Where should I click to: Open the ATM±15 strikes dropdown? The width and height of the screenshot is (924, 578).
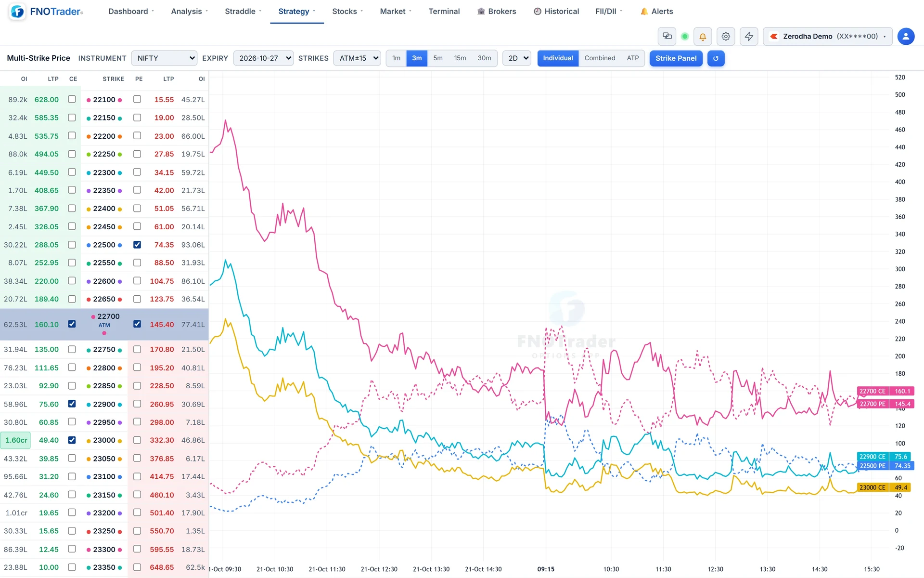coord(357,58)
